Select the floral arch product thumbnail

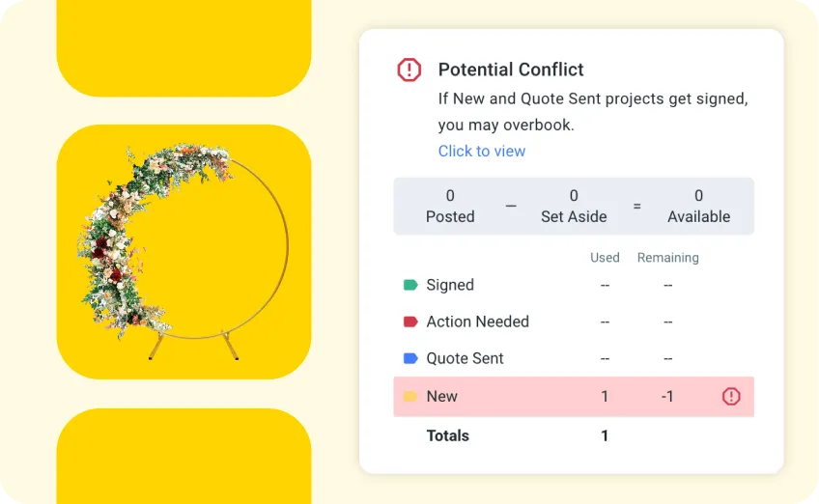(x=184, y=251)
